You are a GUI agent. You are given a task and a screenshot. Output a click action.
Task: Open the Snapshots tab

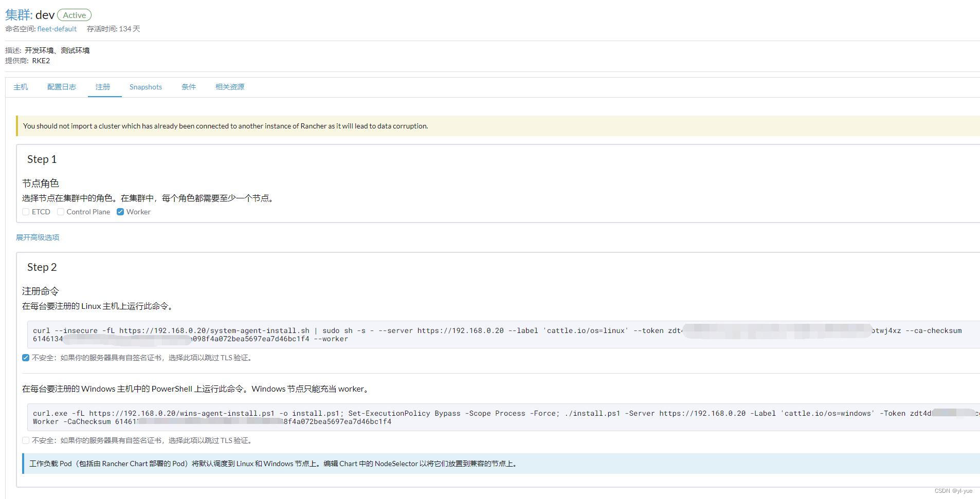146,87
